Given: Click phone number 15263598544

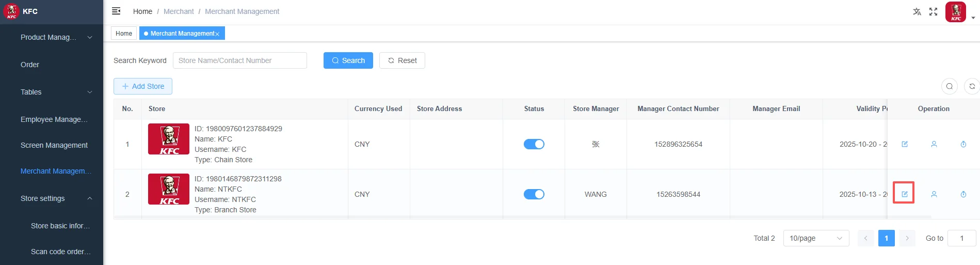Looking at the screenshot, I should tap(678, 194).
